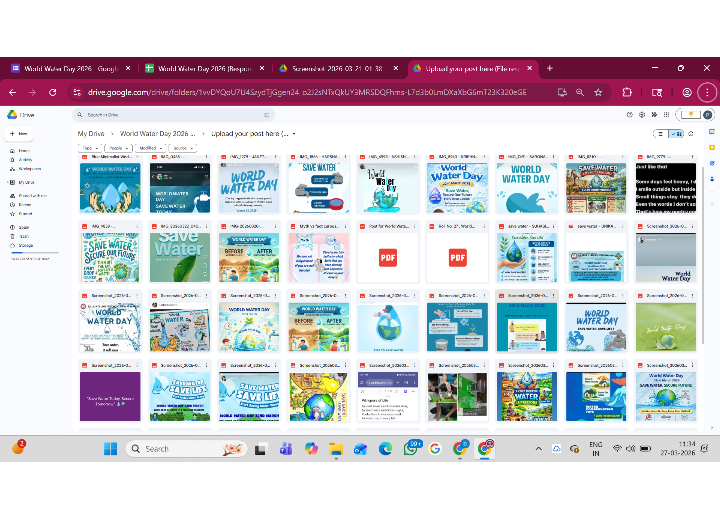This screenshot has height=520, width=720.
Task: Switch to list layout view
Action: (x=661, y=133)
